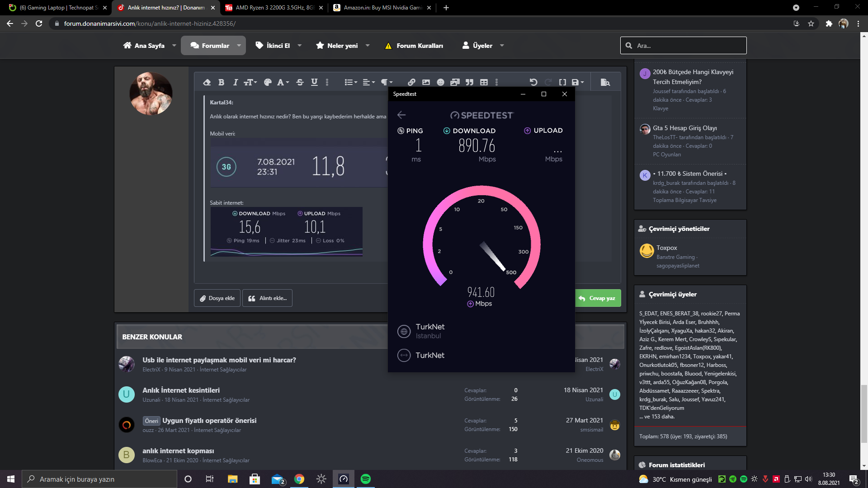Click the Alıntı ekle button
868x488 pixels.
click(x=267, y=298)
